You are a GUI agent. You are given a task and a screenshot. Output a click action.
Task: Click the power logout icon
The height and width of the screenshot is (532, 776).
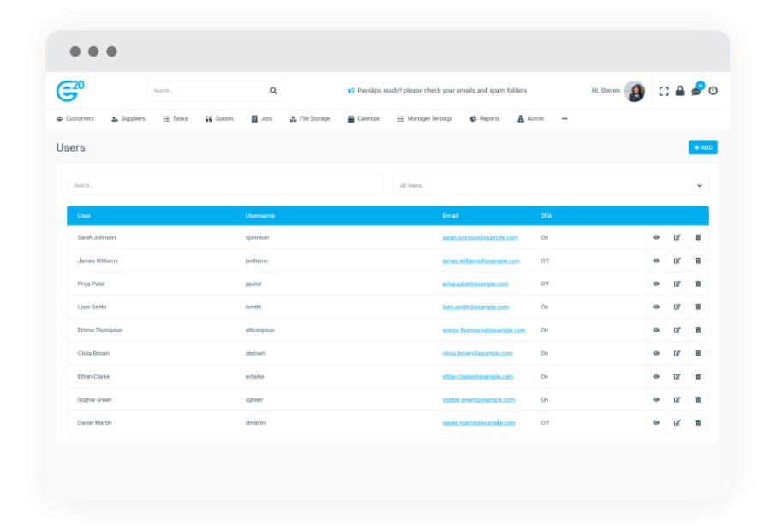tap(713, 91)
